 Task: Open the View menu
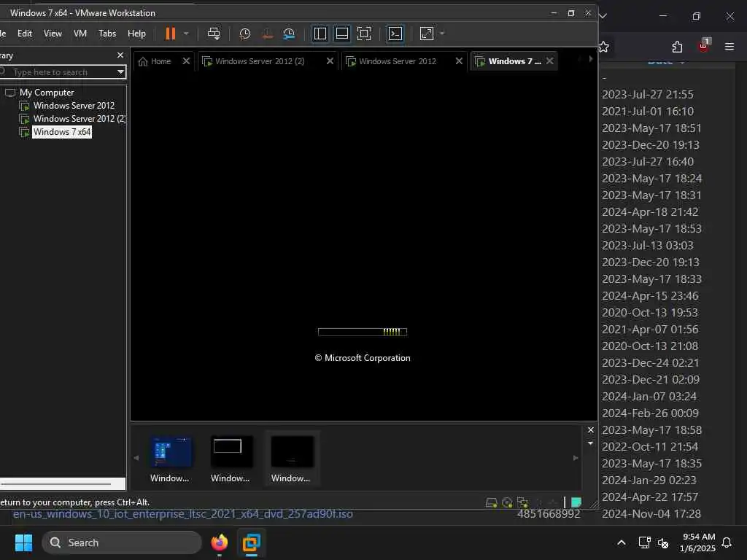(x=53, y=34)
